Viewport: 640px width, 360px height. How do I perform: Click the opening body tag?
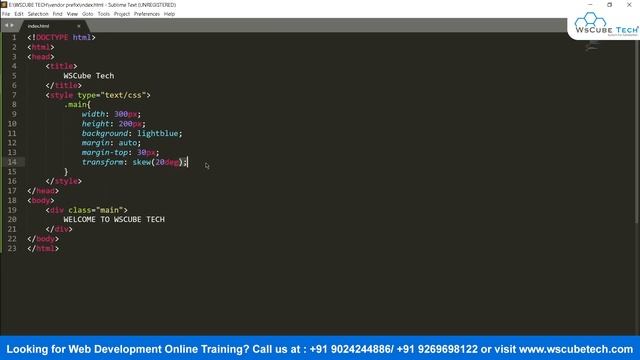click(40, 200)
